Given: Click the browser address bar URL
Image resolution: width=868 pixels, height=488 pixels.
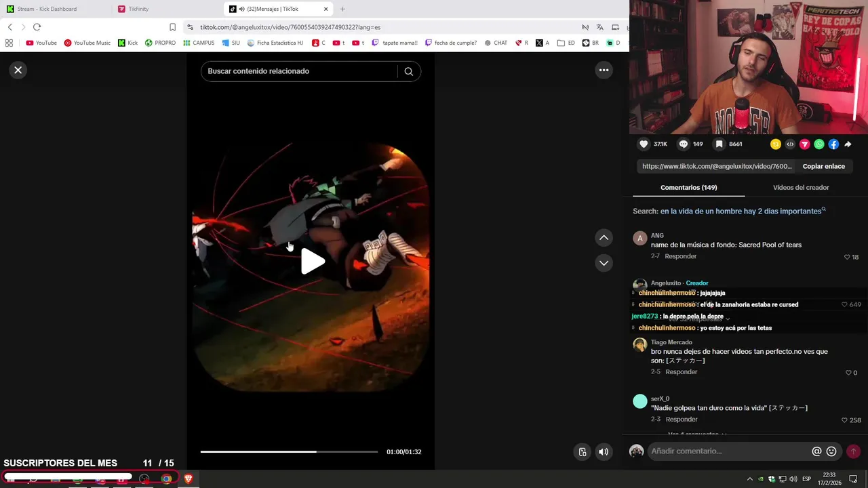Looking at the screenshot, I should click(290, 27).
